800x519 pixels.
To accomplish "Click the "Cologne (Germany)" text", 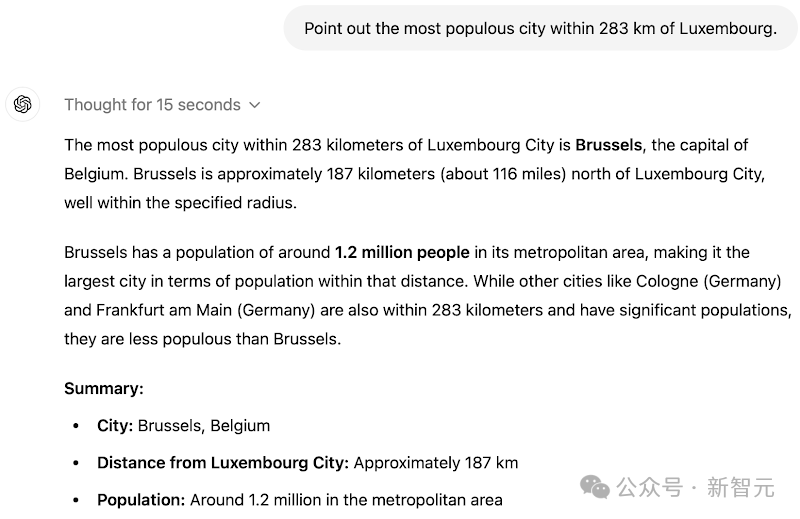I will click(709, 281).
